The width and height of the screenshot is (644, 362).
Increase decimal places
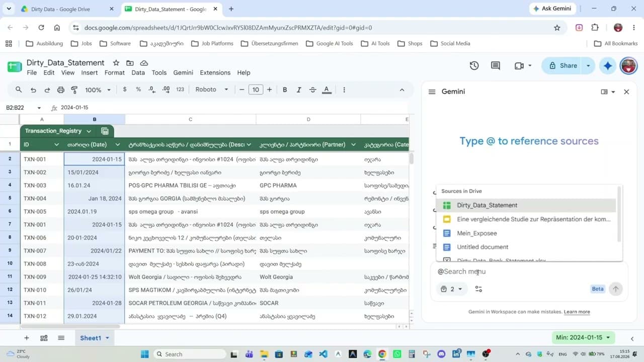pyautogui.click(x=166, y=89)
